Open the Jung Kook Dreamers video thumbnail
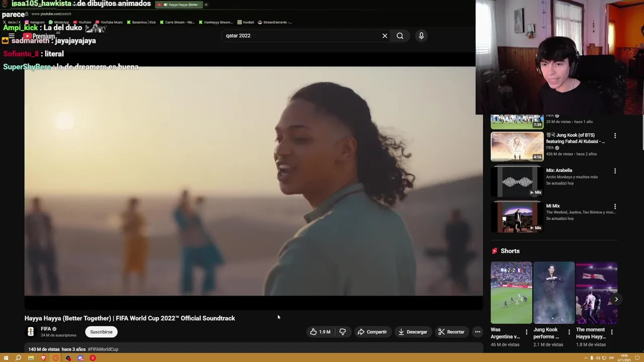The width and height of the screenshot is (644, 362). (517, 146)
